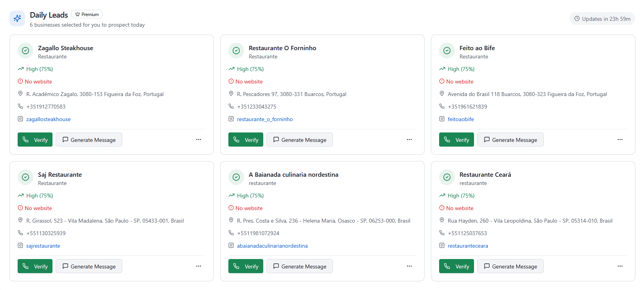The width and height of the screenshot is (644, 290).
Task: Verify the Feito ao Bife lead
Action: coord(456,140)
